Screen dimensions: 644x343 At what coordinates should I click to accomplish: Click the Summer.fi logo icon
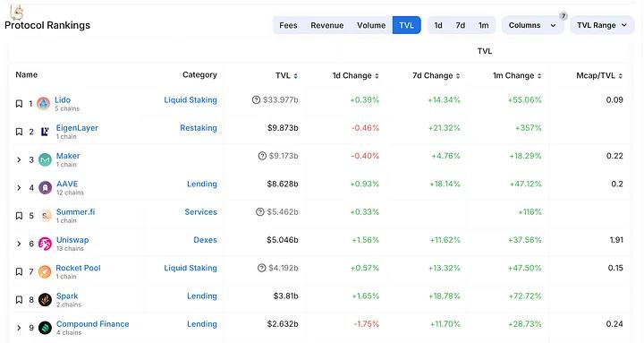(46, 216)
